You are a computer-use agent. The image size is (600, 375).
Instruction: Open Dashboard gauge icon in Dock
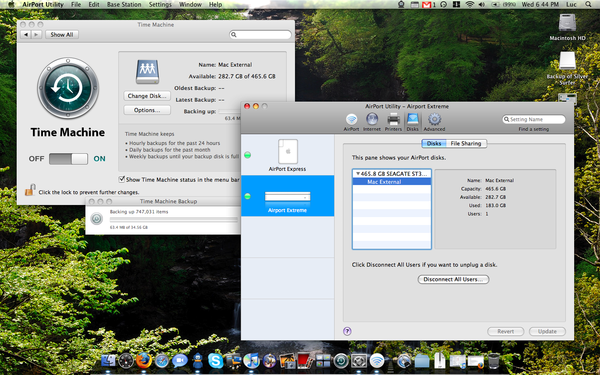(x=126, y=360)
